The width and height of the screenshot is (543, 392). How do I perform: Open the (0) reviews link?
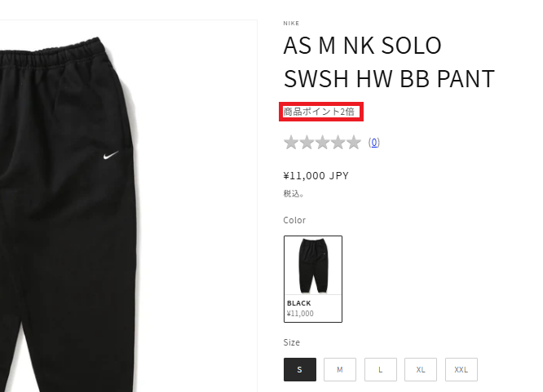pyautogui.click(x=374, y=143)
